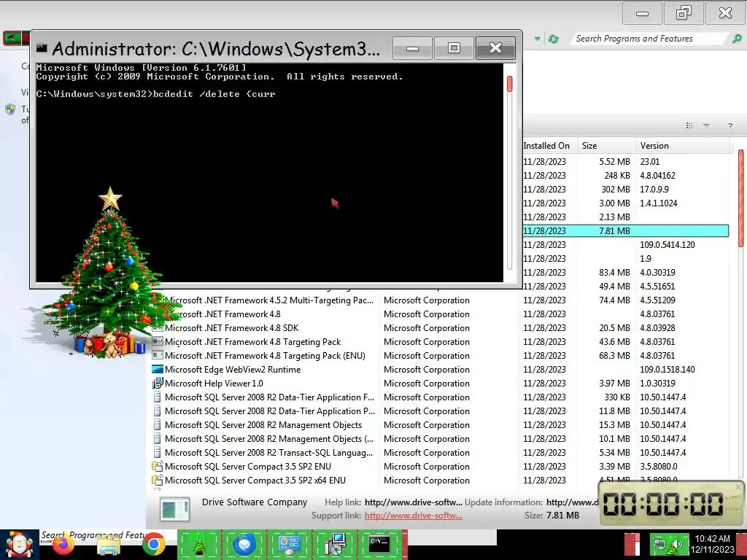Click SQL Server Compact 3.5 SP2 x64 ENU icon
Screen dimensions: 747x560
[x=158, y=480]
